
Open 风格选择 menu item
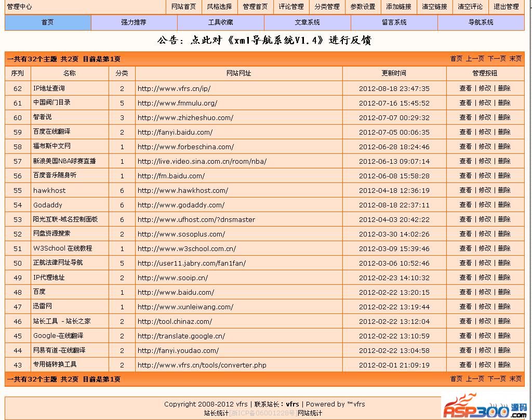click(x=220, y=6)
